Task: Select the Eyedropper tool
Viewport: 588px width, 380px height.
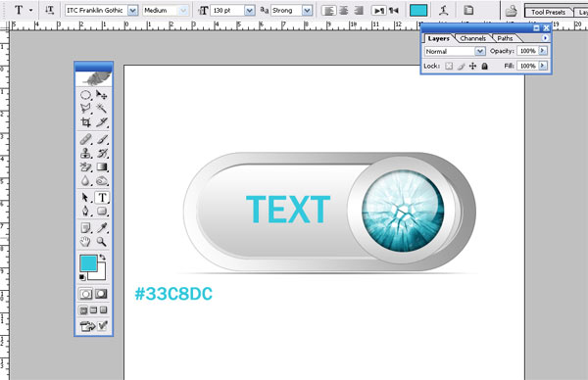Action: [x=102, y=227]
